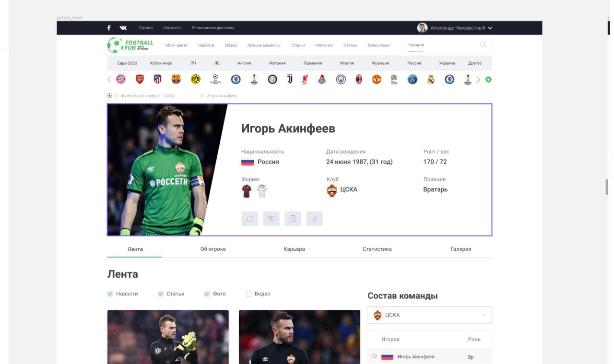Switch to the Карьера tab
Screen dimensions: 614x364
pyautogui.click(x=294, y=249)
